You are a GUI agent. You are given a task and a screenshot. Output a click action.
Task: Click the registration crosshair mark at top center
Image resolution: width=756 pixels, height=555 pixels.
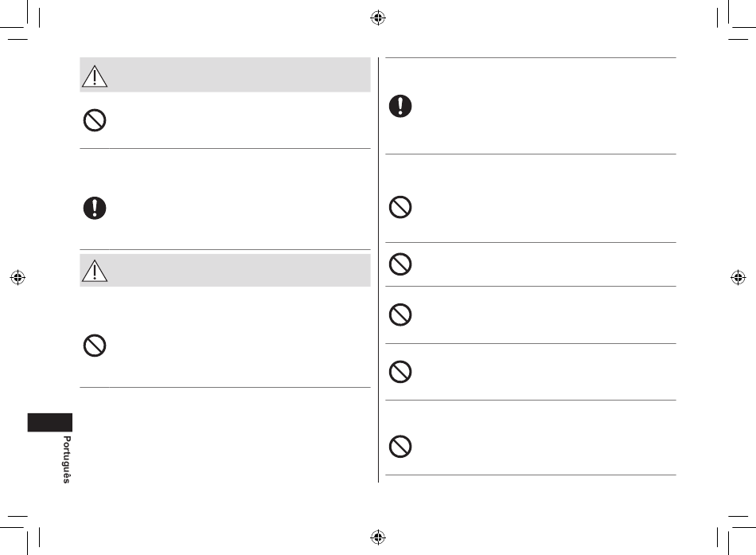(378, 18)
